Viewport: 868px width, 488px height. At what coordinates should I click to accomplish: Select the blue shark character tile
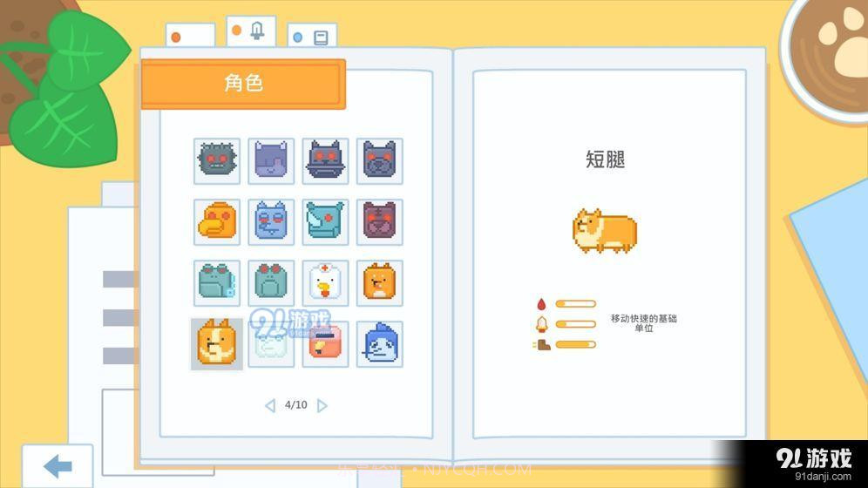pyautogui.click(x=380, y=344)
